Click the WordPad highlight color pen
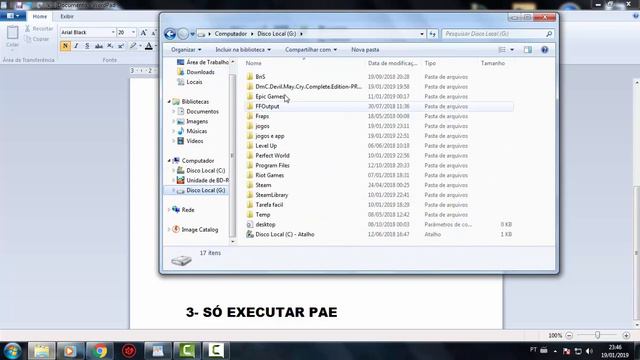The height and width of the screenshot is (360, 640). click(x=133, y=46)
